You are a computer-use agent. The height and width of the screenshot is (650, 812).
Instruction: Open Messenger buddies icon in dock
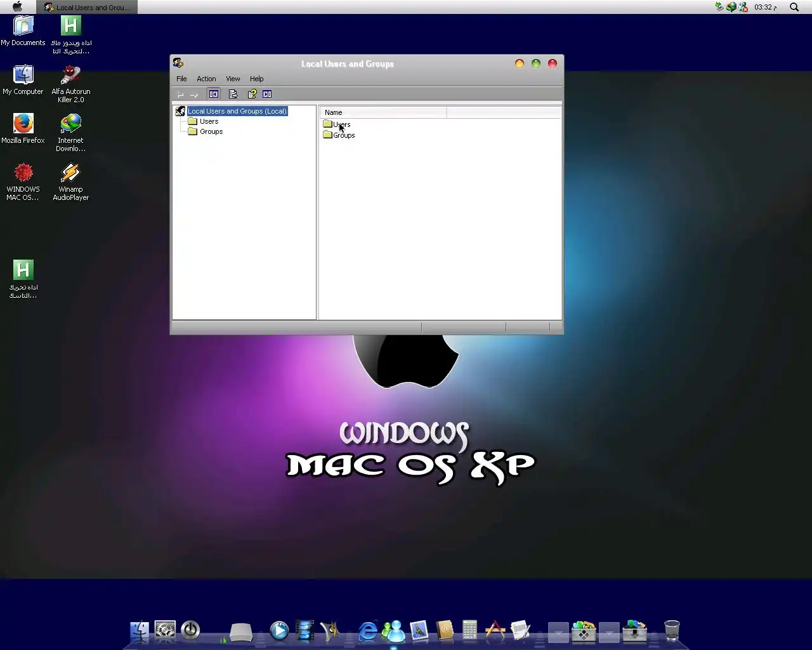point(394,630)
